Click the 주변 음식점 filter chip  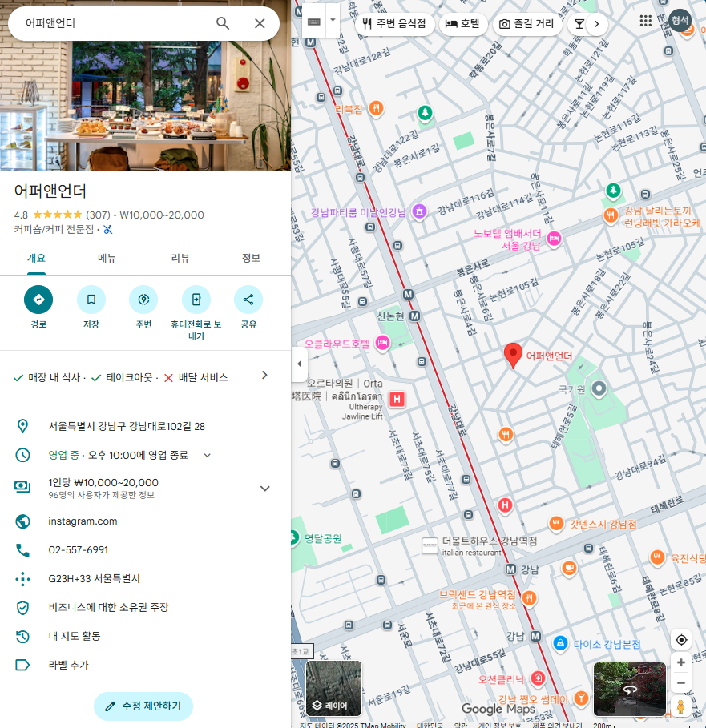point(394,23)
